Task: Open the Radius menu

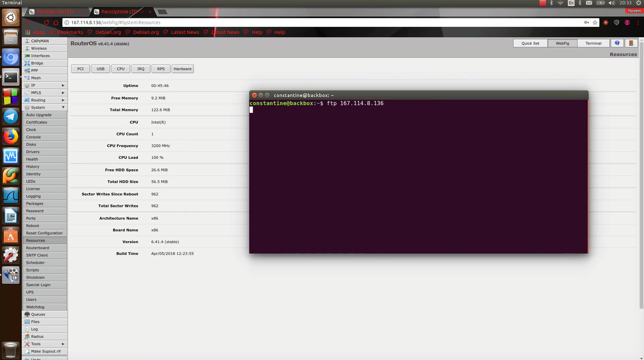Action: click(45, 337)
